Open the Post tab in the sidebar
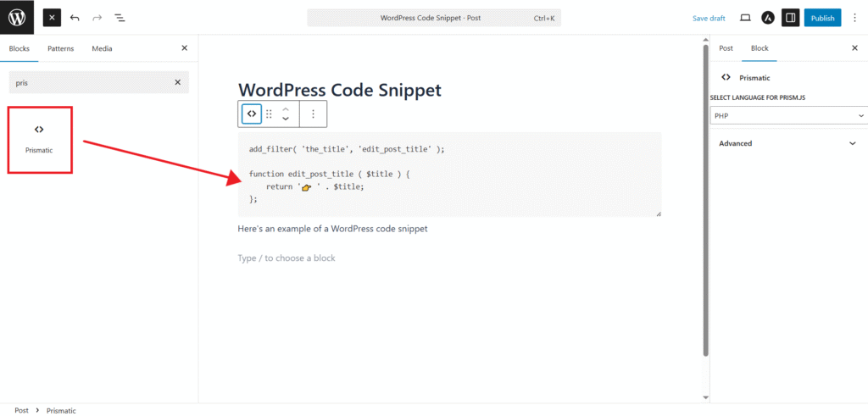The height and width of the screenshot is (416, 868). click(726, 48)
